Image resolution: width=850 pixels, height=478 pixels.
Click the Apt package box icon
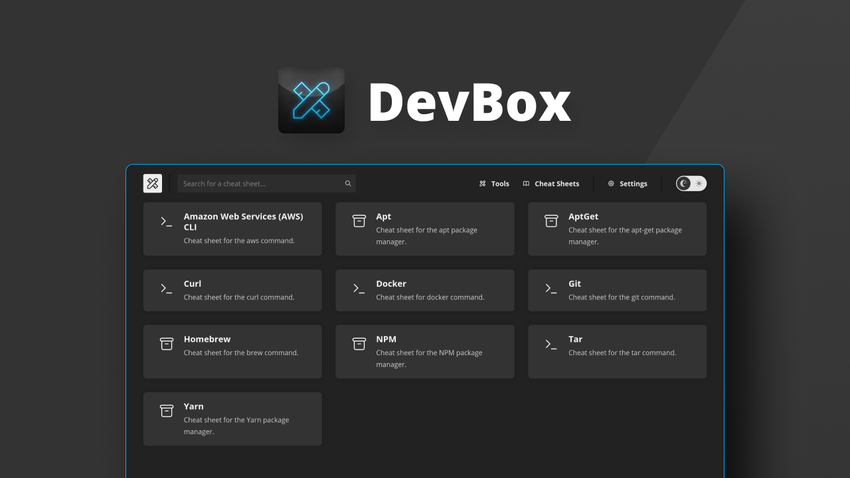[x=359, y=221]
